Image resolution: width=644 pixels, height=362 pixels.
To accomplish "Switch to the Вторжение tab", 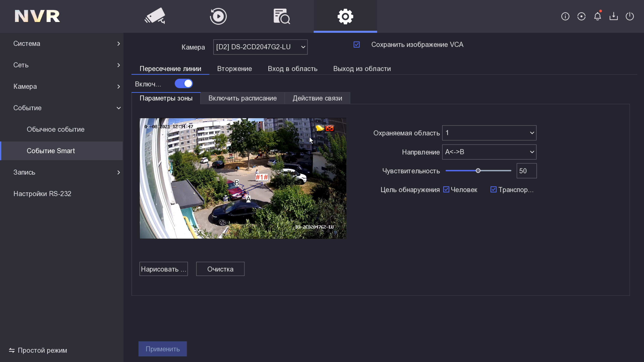I will tap(234, 69).
